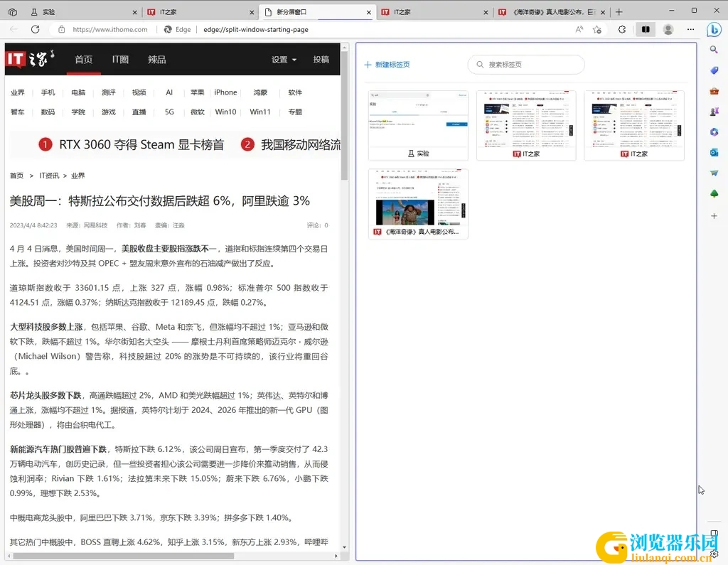This screenshot has width=728, height=565.
Task: Open the 鸿蒙 category link
Action: (260, 92)
